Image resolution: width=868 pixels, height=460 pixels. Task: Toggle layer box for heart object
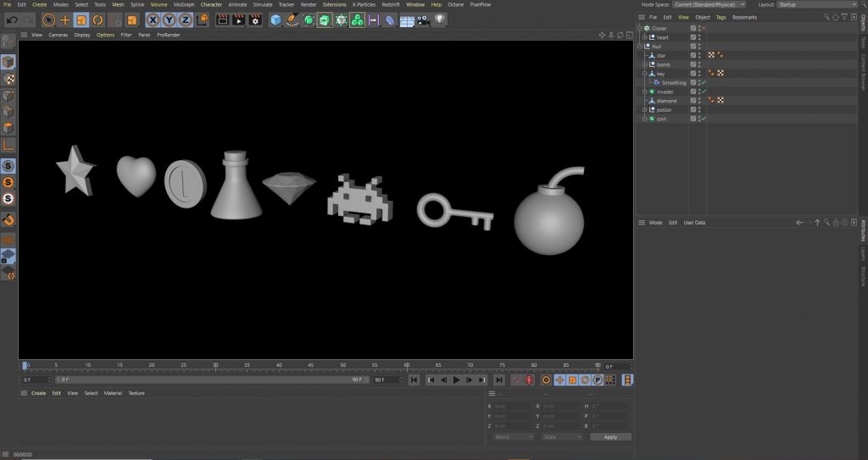click(x=693, y=37)
